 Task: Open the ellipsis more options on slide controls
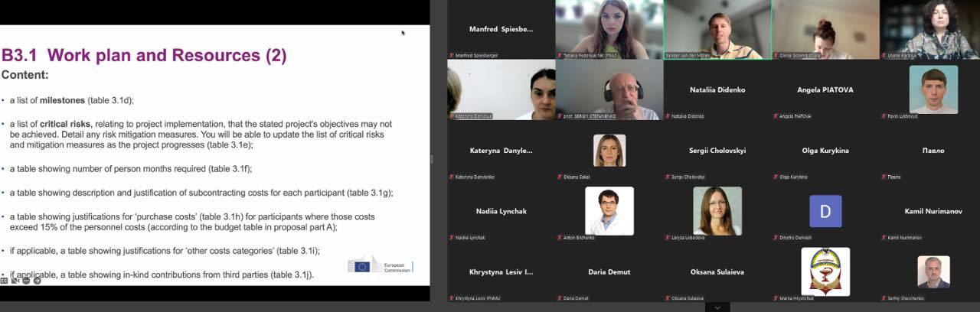tap(26, 280)
